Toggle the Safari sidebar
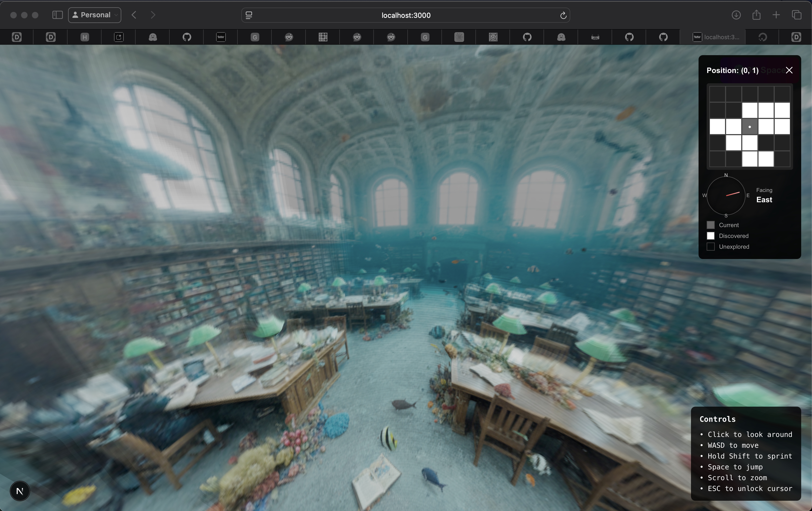The width and height of the screenshot is (812, 511). point(57,15)
